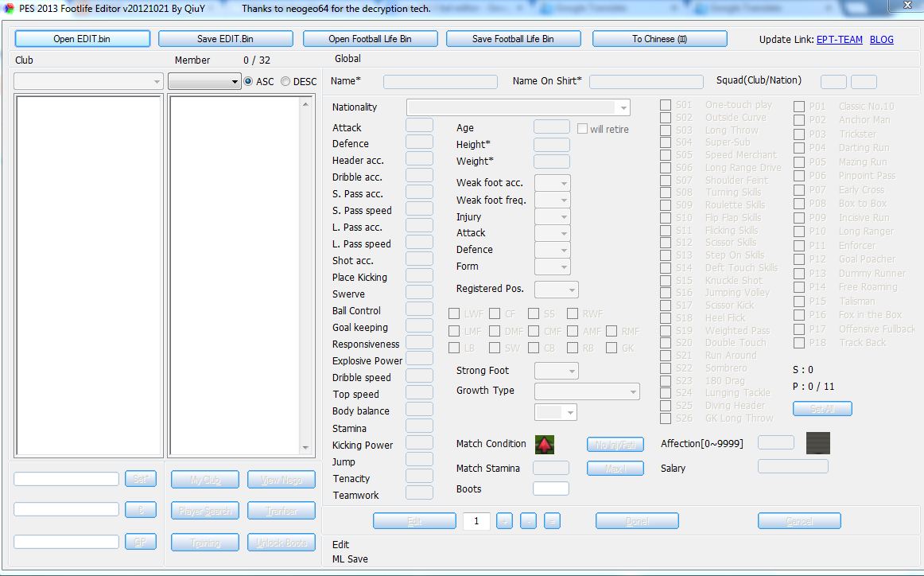Enable S15 Knuckle Shot skill

[666, 280]
